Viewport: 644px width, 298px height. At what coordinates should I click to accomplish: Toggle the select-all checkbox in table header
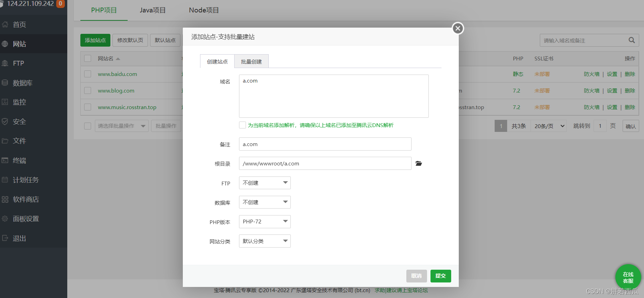click(88, 58)
